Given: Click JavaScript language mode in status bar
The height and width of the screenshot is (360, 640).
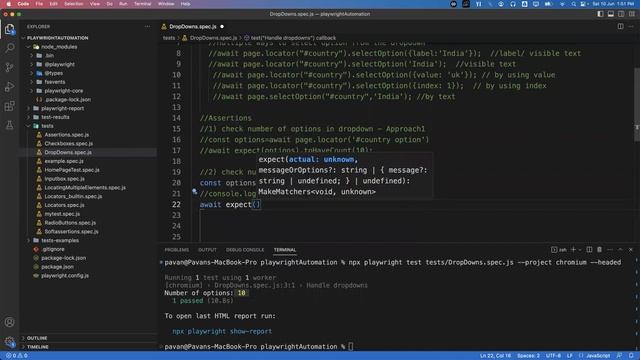Looking at the screenshot, I should coord(598,356).
